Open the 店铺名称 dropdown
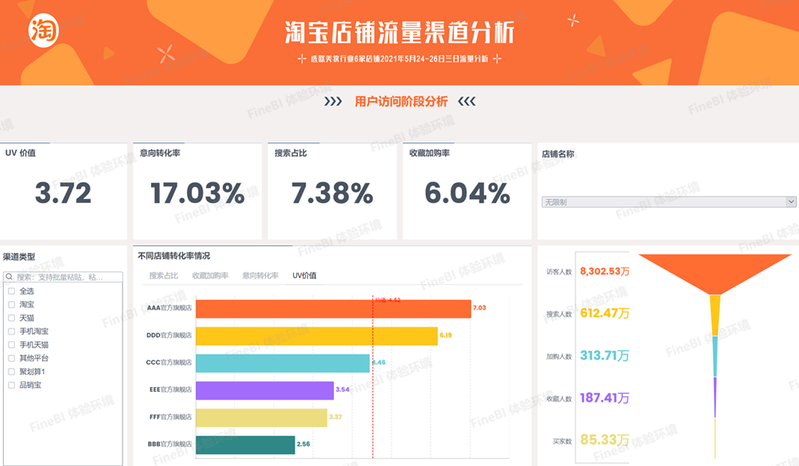The width and height of the screenshot is (799, 466). pyautogui.click(x=667, y=201)
